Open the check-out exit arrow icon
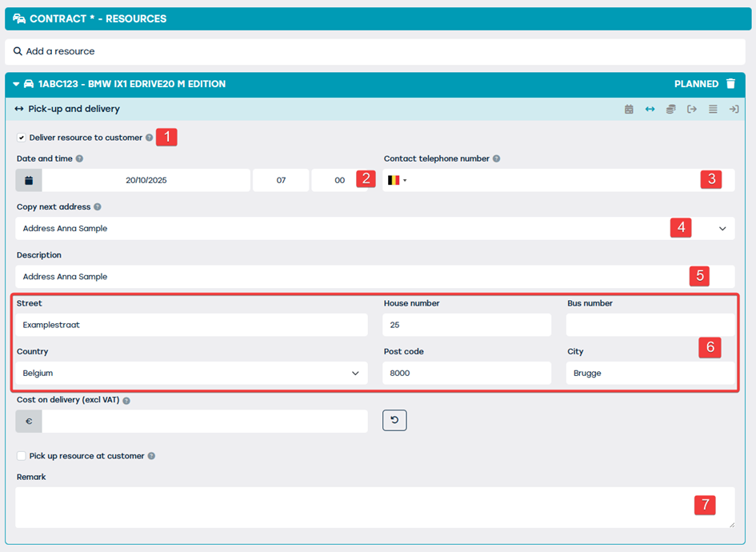 tap(692, 109)
